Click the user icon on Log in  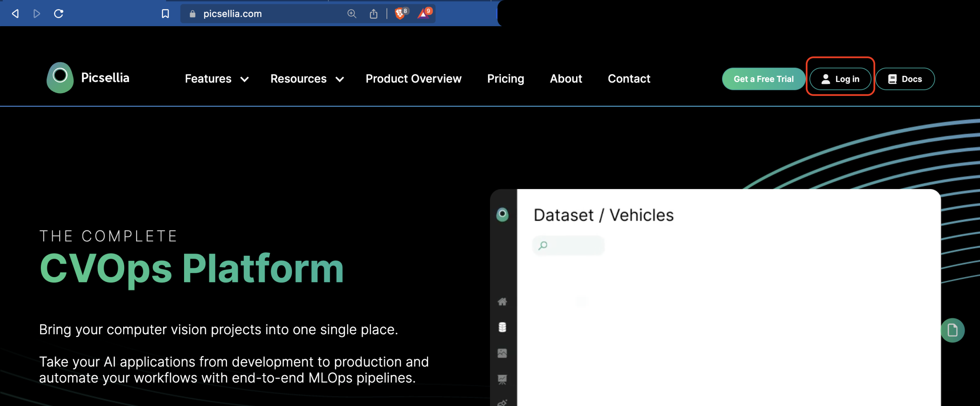coord(826,79)
